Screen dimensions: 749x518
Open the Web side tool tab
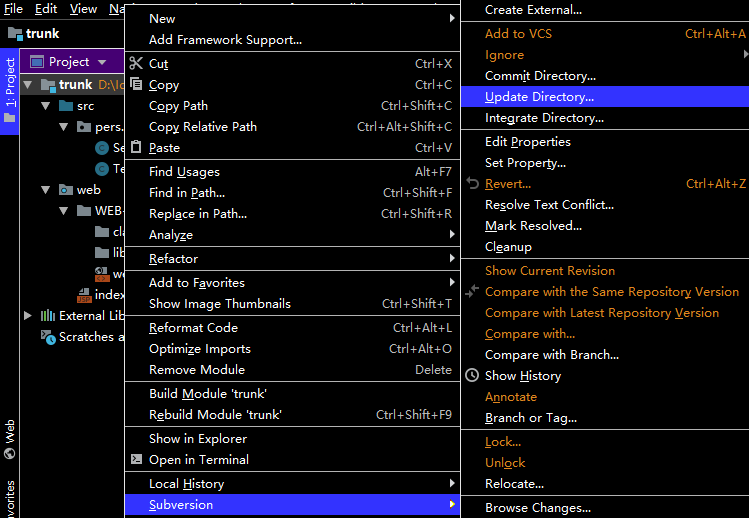point(10,439)
